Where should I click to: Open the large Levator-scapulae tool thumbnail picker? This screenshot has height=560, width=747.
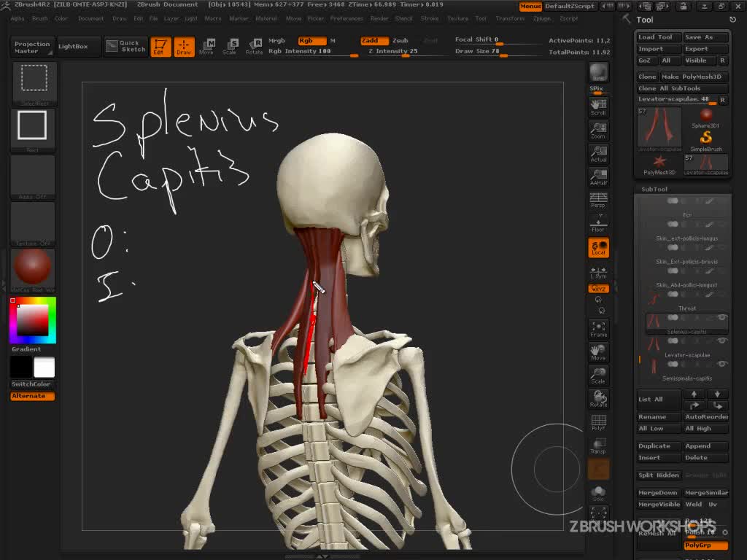[659, 129]
